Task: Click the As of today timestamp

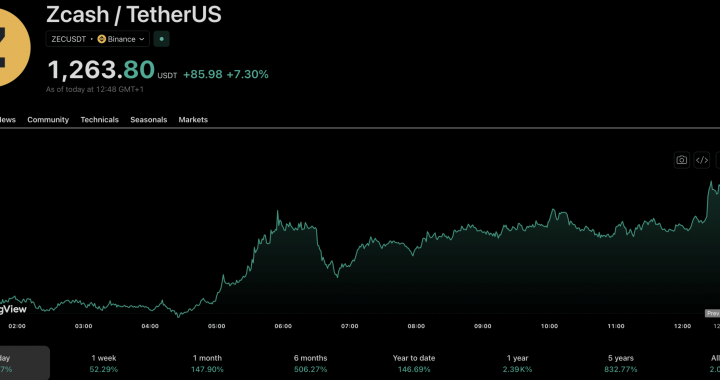Action: pos(95,89)
